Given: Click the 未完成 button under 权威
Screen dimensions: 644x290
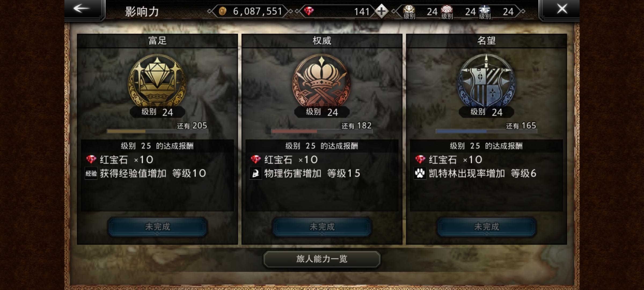Looking at the screenshot, I should 322,227.
